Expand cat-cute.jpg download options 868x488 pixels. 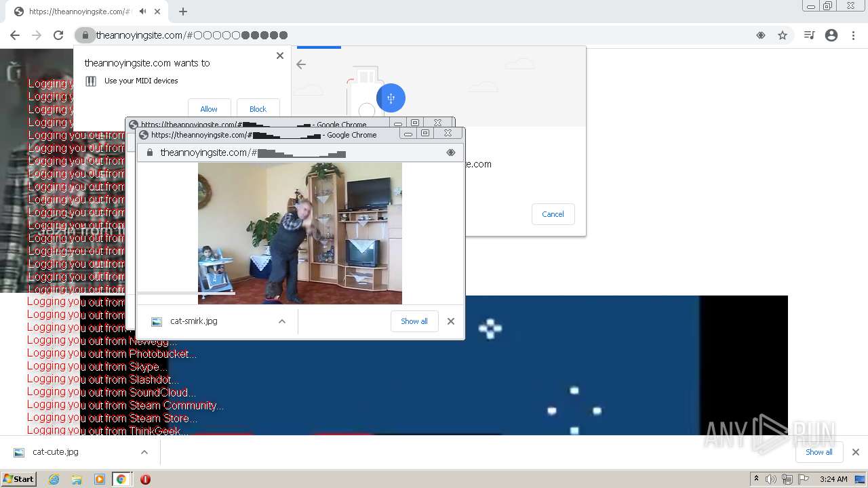tap(144, 452)
